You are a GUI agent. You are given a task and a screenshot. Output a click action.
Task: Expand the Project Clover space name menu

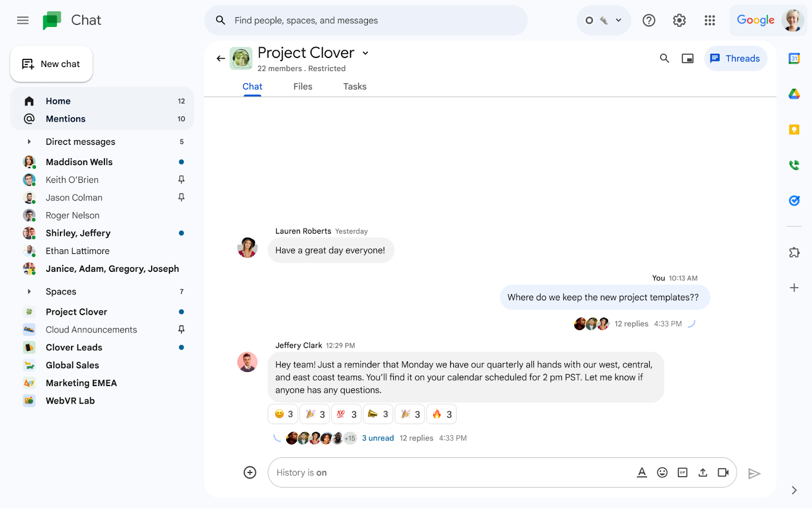365,53
